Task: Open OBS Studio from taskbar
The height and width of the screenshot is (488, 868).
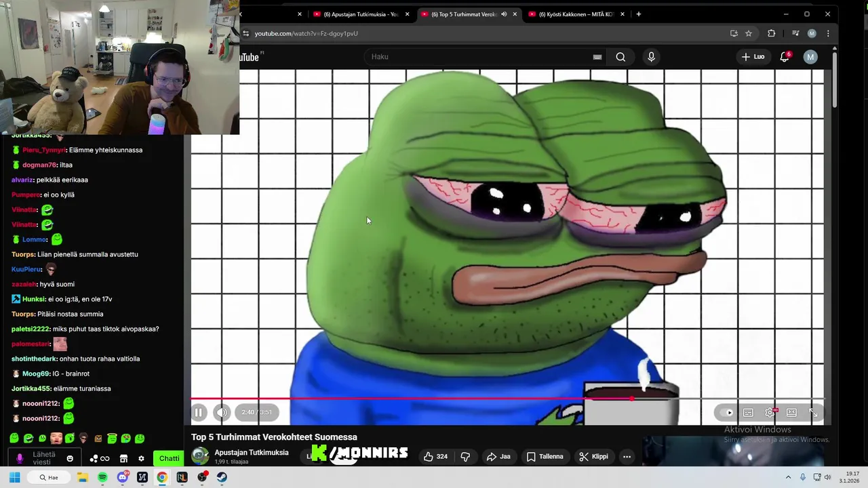Action: click(x=202, y=477)
